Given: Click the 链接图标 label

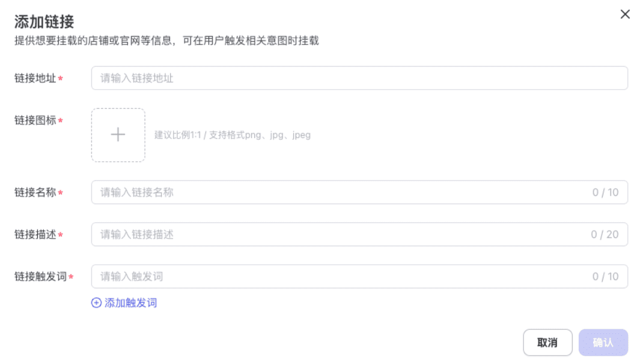Looking at the screenshot, I should pos(35,120).
